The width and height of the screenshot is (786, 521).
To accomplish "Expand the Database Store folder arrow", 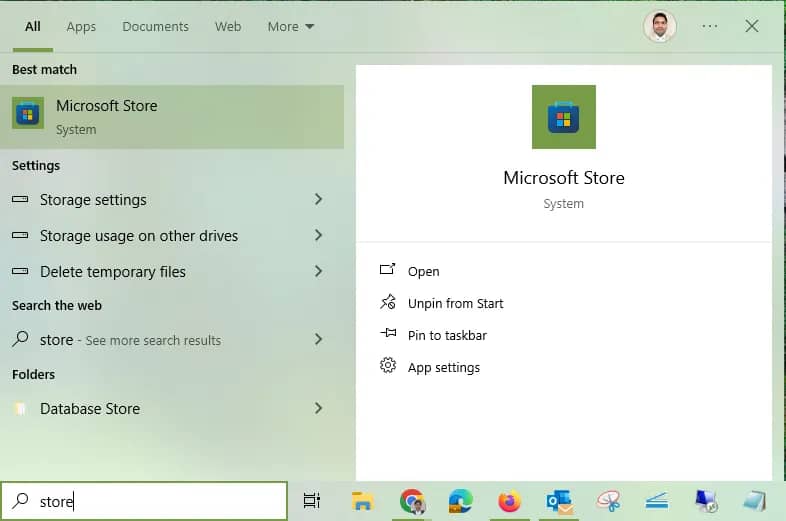I will (318, 408).
